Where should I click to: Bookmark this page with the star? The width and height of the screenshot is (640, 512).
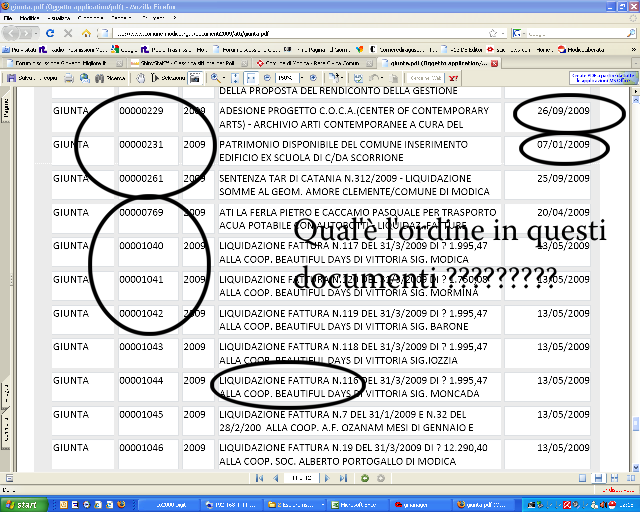(493, 33)
